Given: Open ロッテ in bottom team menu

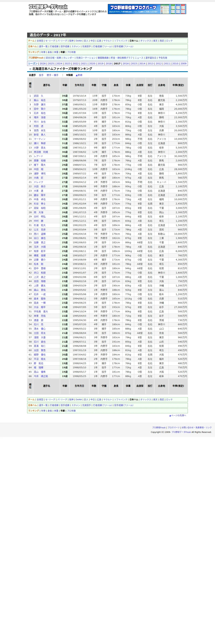Looking at the screenshot, I should coord(169,400).
